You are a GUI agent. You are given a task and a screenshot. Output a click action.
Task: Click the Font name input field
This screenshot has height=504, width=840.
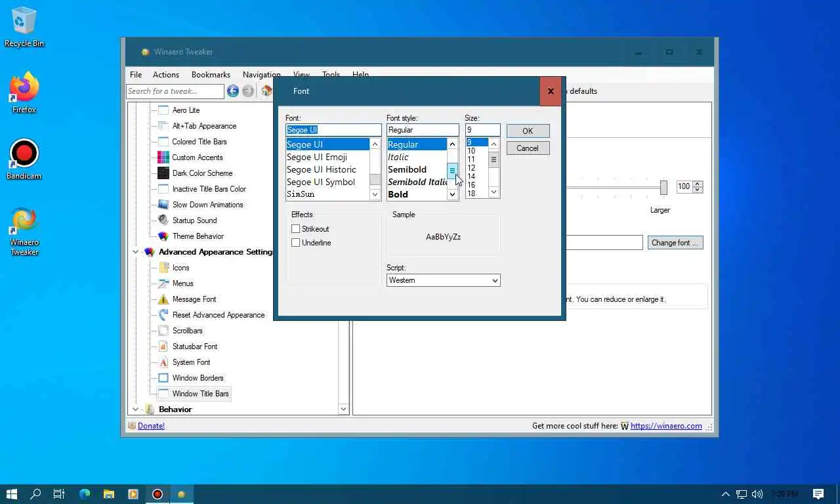point(333,130)
